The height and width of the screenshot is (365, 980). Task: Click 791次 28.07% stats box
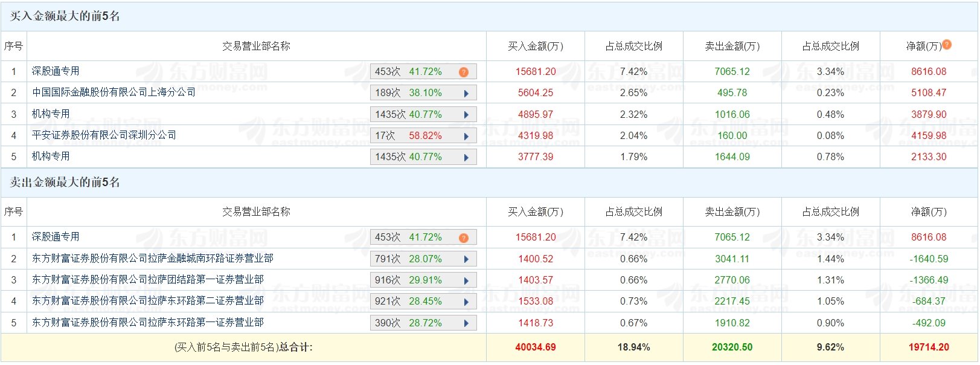point(423,259)
